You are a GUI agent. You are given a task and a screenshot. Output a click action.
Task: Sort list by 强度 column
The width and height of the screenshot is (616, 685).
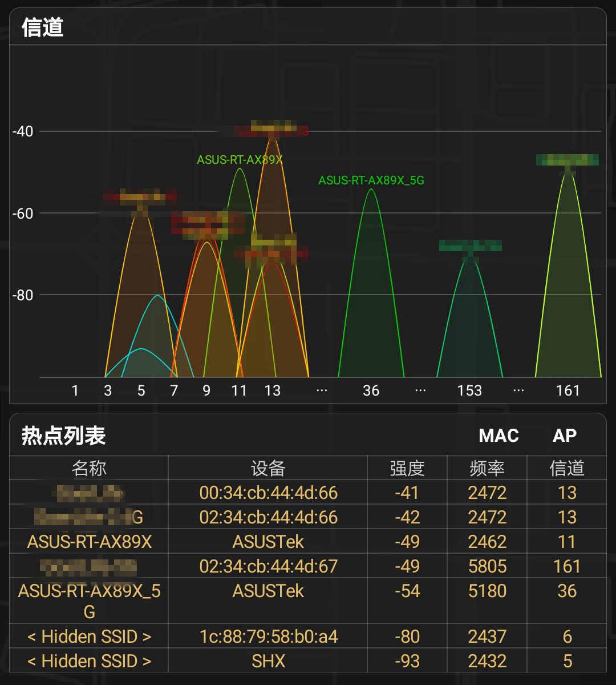(407, 468)
